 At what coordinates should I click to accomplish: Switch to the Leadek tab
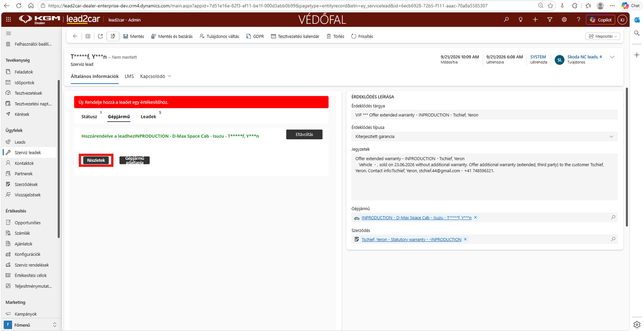tap(149, 117)
